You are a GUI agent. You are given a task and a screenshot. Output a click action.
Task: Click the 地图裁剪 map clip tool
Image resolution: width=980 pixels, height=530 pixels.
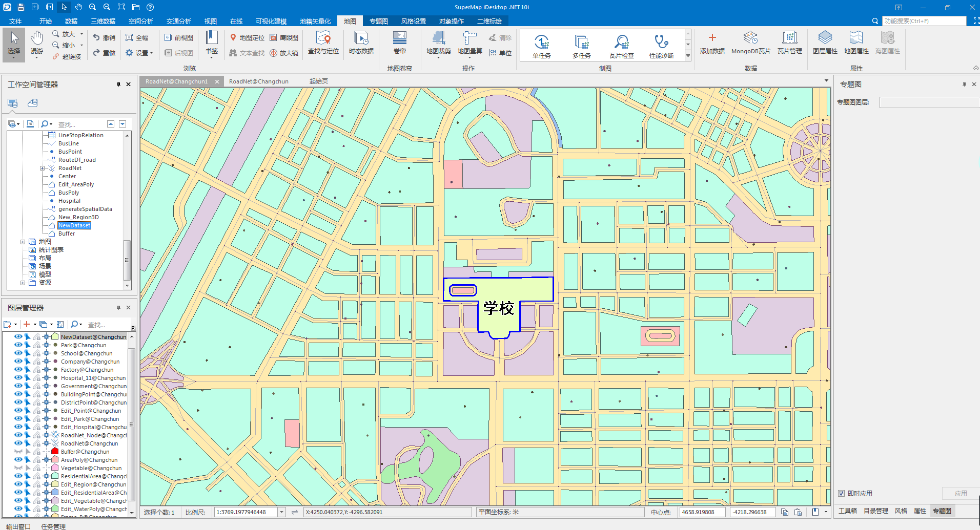tap(439, 44)
